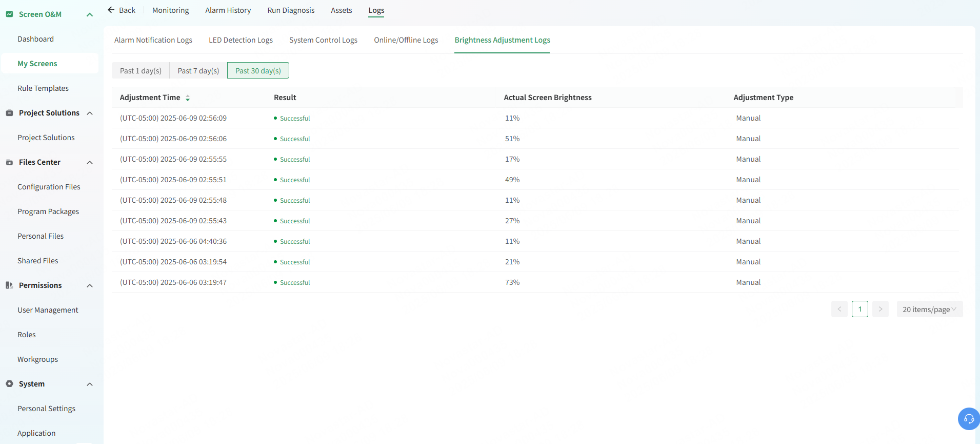Image resolution: width=980 pixels, height=444 pixels.
Task: Open the 20 items/page dropdown
Action: pyautogui.click(x=930, y=309)
